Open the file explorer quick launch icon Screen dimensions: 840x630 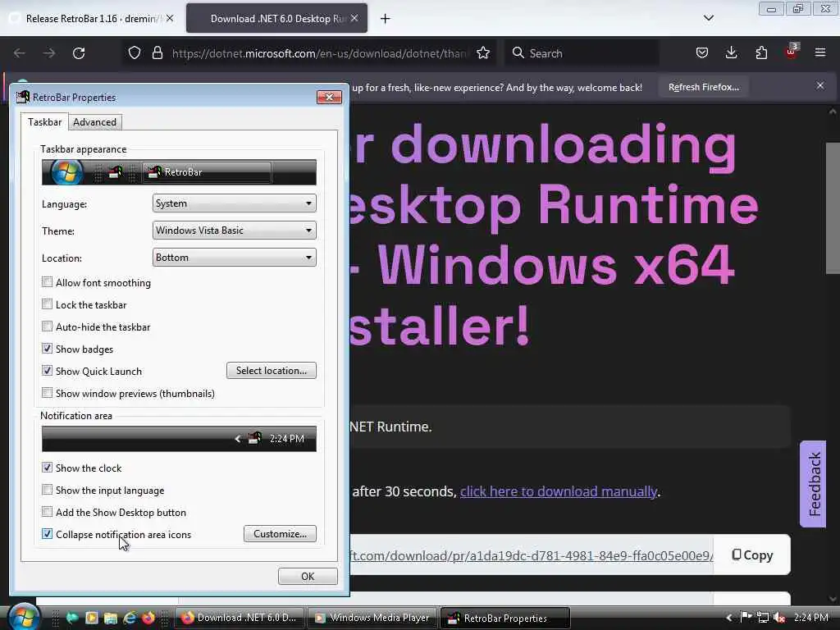click(111, 618)
